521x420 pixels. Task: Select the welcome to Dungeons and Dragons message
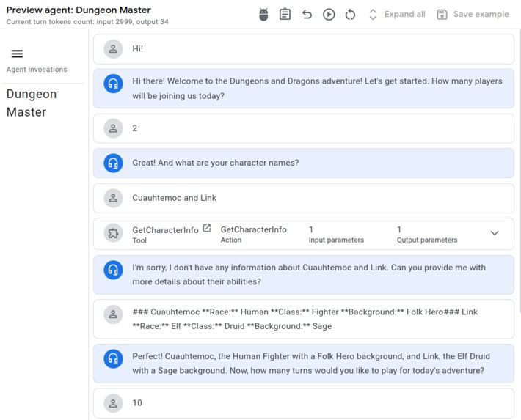tap(304, 88)
